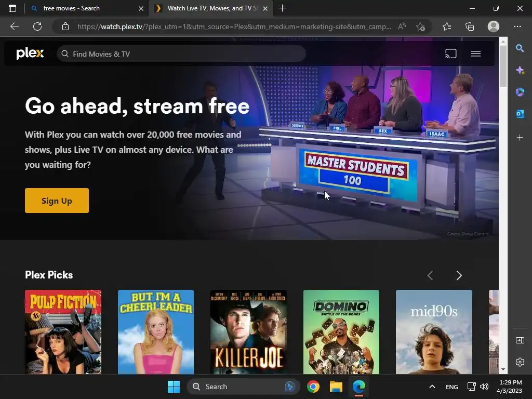This screenshot has height=399, width=532.
Task: Open the Domino Battle of the Bones poster
Action: coord(341,332)
